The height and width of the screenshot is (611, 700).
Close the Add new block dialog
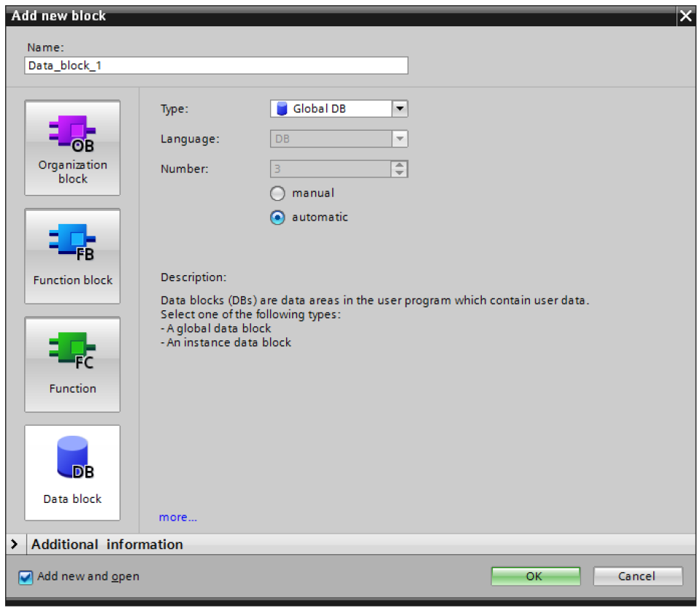coord(685,16)
